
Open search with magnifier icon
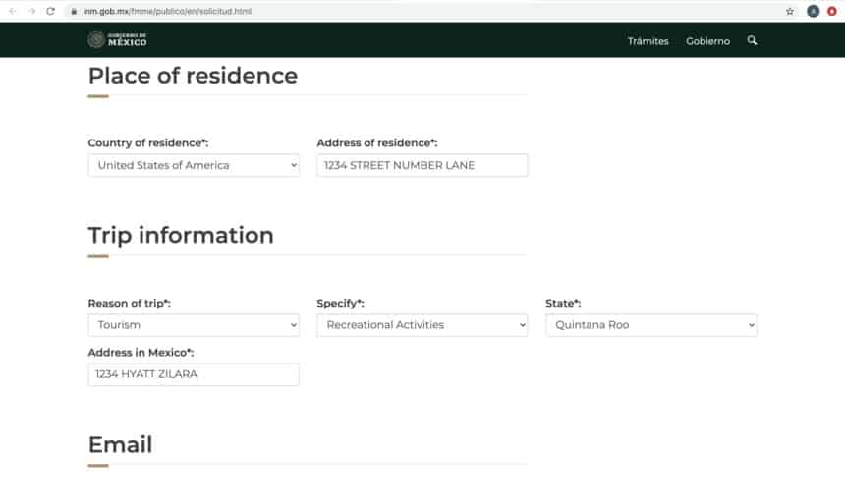(x=752, y=40)
